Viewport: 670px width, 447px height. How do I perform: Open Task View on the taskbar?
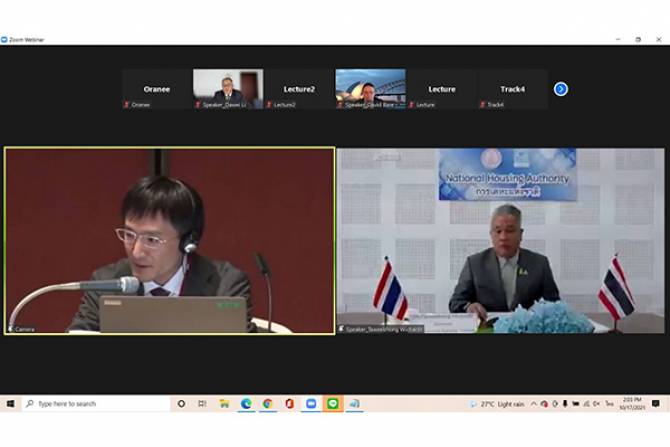click(x=203, y=404)
